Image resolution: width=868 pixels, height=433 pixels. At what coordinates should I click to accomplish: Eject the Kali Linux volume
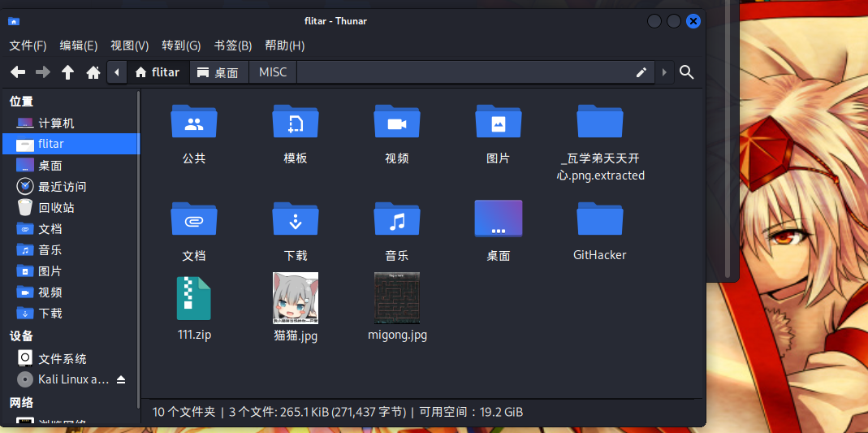121,379
